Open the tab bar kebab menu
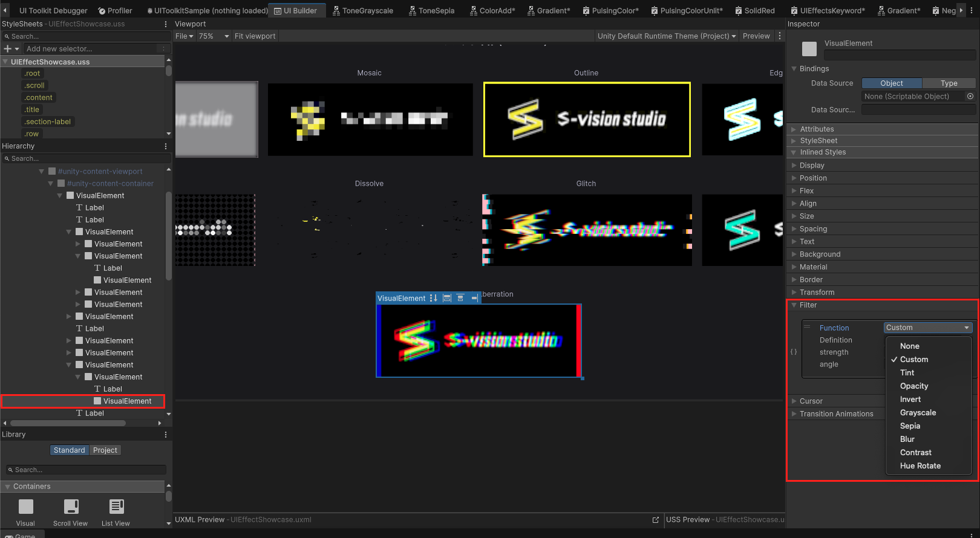 tap(972, 10)
